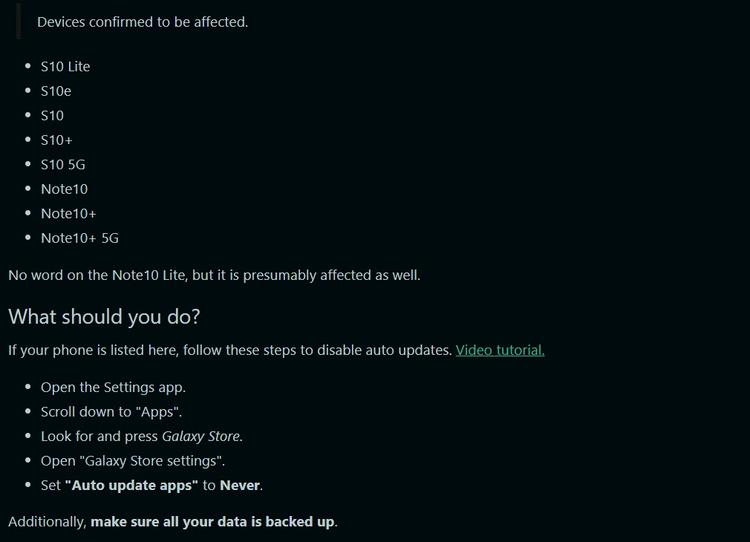The image size is (750, 542).
Task: Select the S10 5G list item
Action: click(62, 164)
